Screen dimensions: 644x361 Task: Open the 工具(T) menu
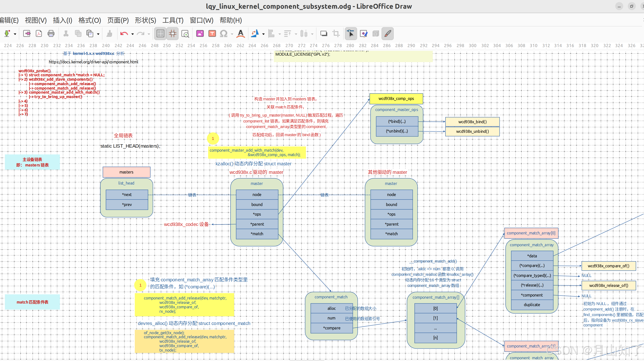(x=173, y=20)
